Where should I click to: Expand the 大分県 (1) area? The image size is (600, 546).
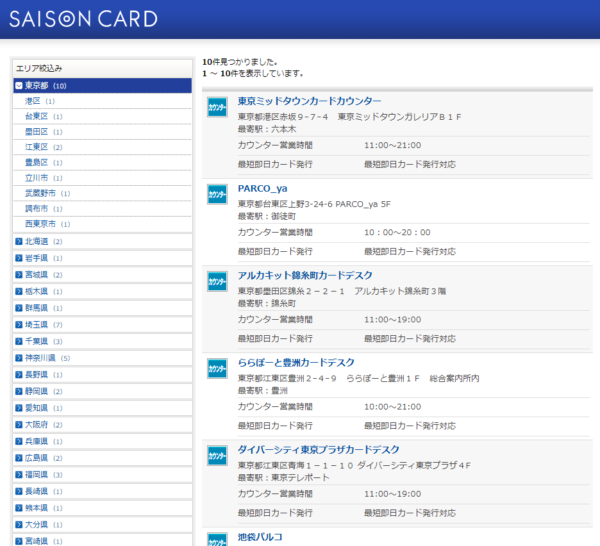(x=103, y=525)
